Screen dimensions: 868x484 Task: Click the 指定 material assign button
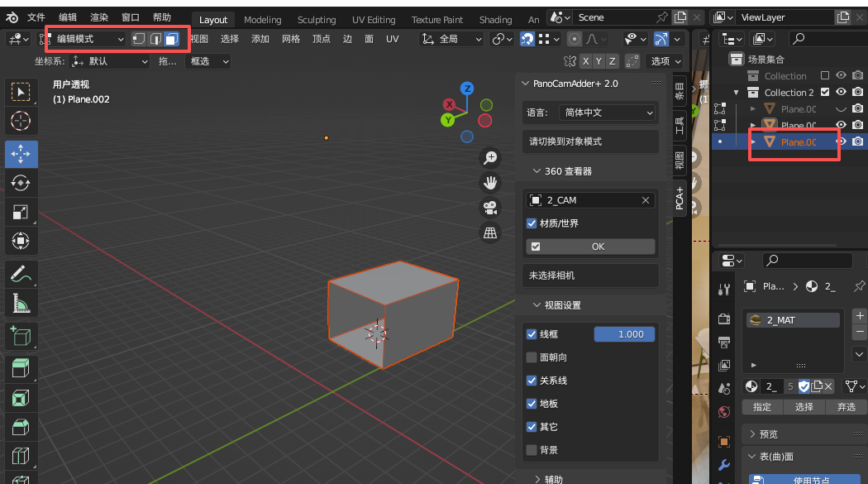(761, 407)
